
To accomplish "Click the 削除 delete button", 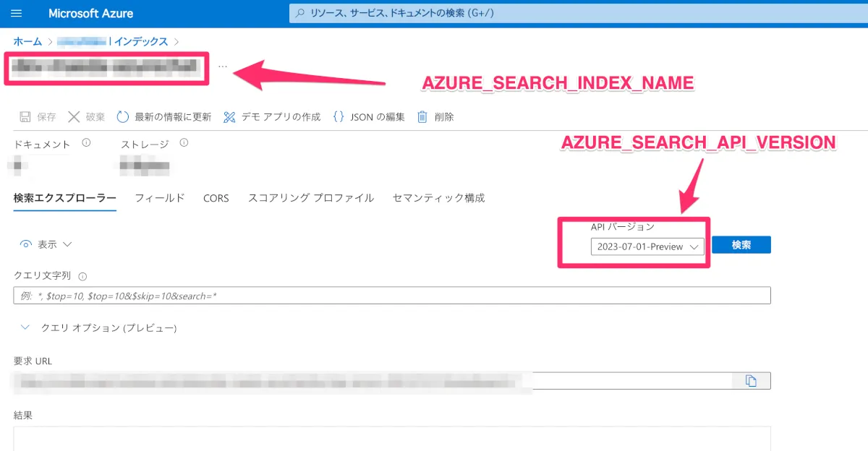I will point(435,116).
